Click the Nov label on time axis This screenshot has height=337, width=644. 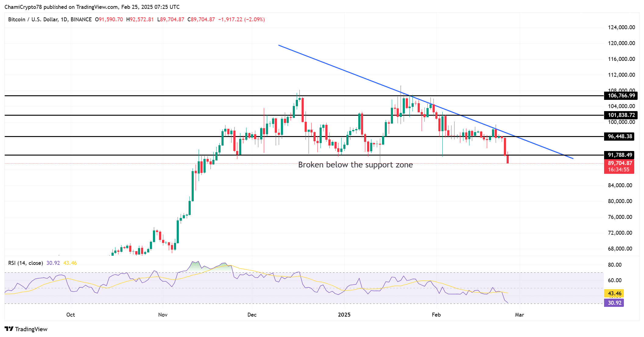coord(163,315)
